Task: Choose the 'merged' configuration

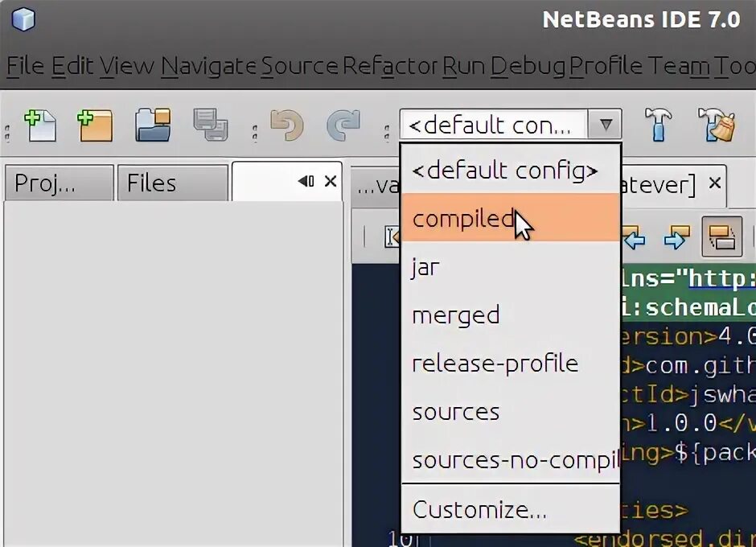Action: click(x=511, y=315)
